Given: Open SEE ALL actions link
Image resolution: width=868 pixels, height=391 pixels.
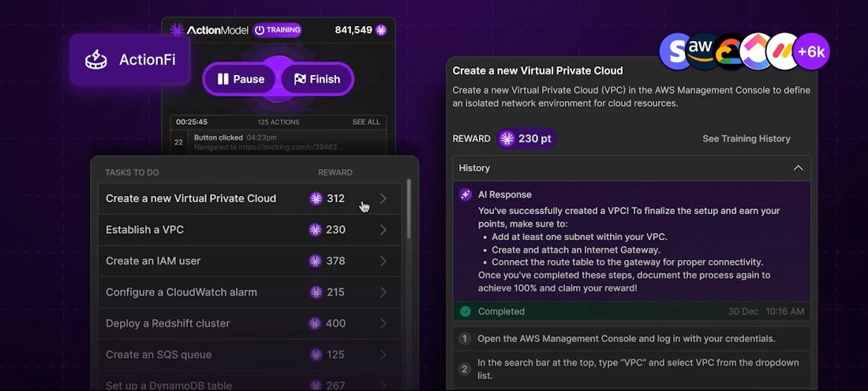Looking at the screenshot, I should tap(366, 122).
